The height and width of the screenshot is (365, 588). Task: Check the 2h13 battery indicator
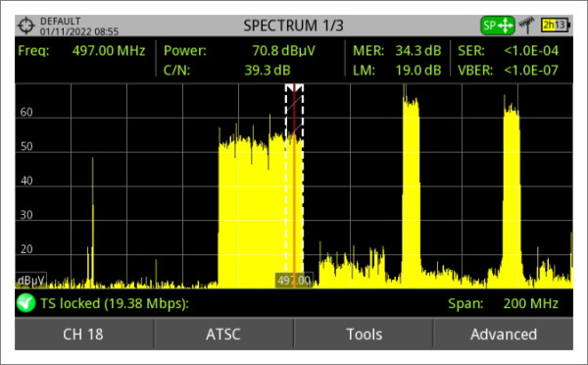(x=556, y=26)
